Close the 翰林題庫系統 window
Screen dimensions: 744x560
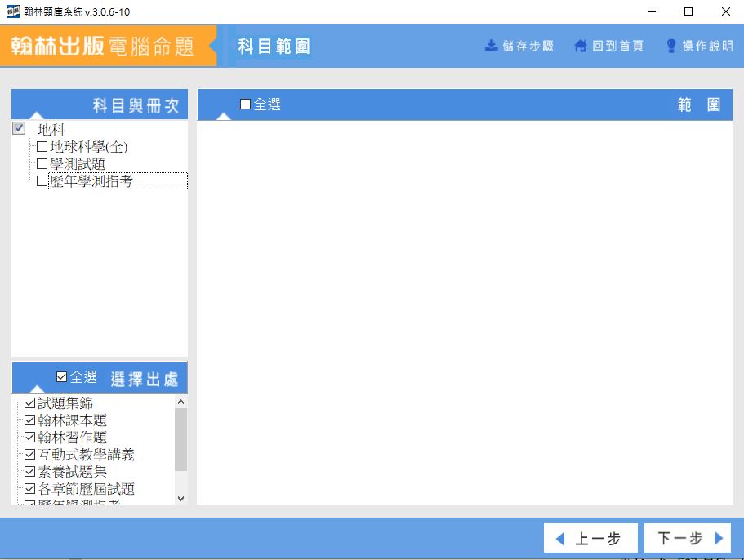pyautogui.click(x=725, y=12)
